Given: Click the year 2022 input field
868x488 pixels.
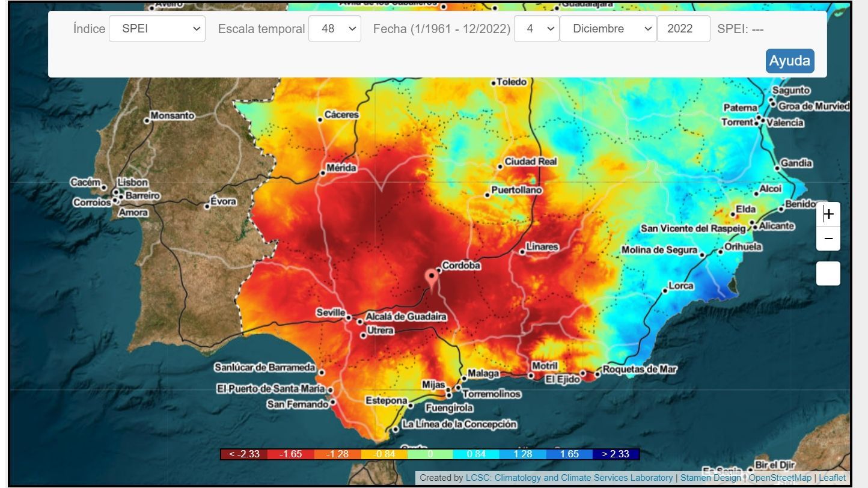Looking at the screenshot, I should (683, 29).
